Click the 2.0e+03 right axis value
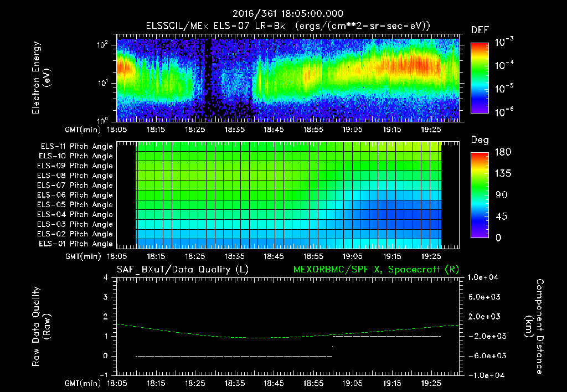This screenshot has width=567, height=392. 485,317
